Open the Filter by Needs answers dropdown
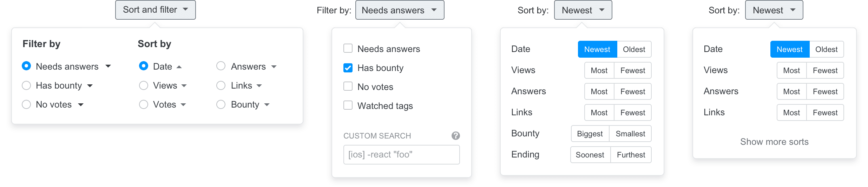 pos(400,10)
